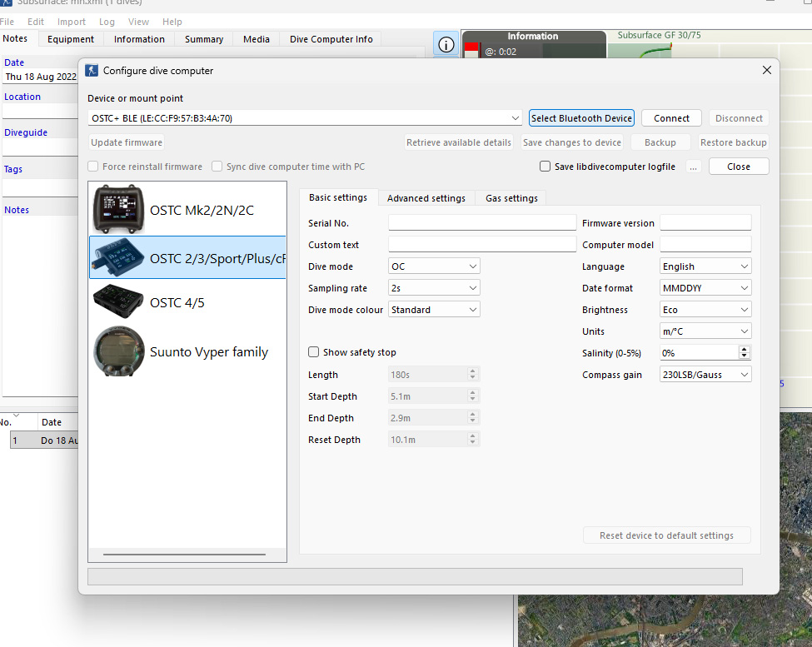Switch to the Basic settings tab
This screenshot has width=812, height=647.
338,197
